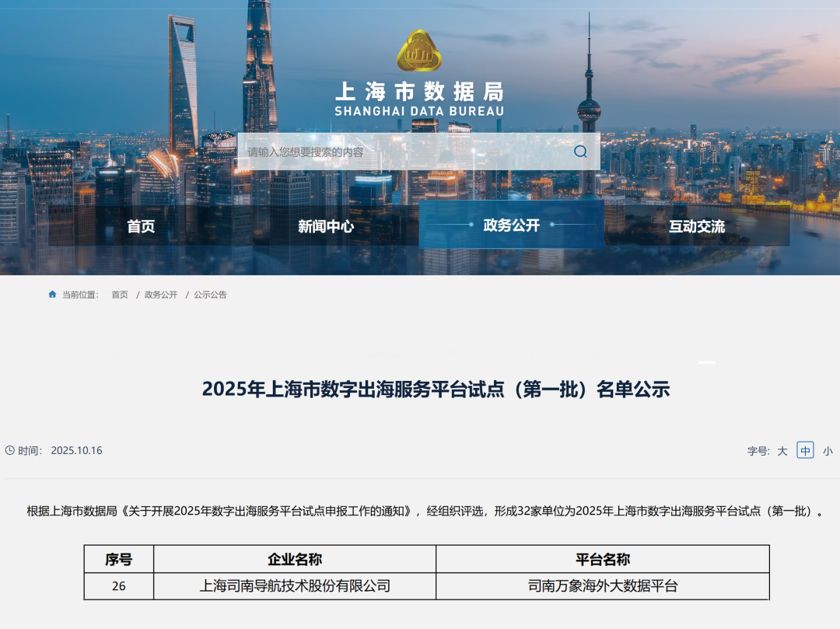The image size is (840, 629).
Task: Open the 互动交流 navigation tab
Action: [x=696, y=226]
